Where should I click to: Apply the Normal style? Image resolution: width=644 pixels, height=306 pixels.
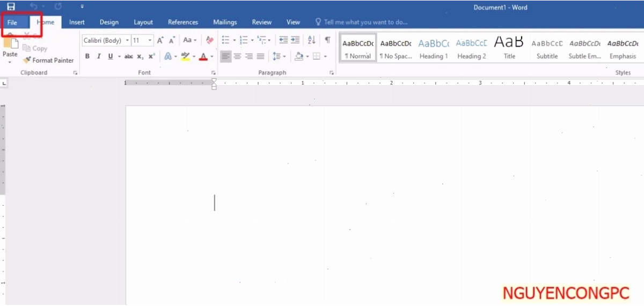point(358,48)
